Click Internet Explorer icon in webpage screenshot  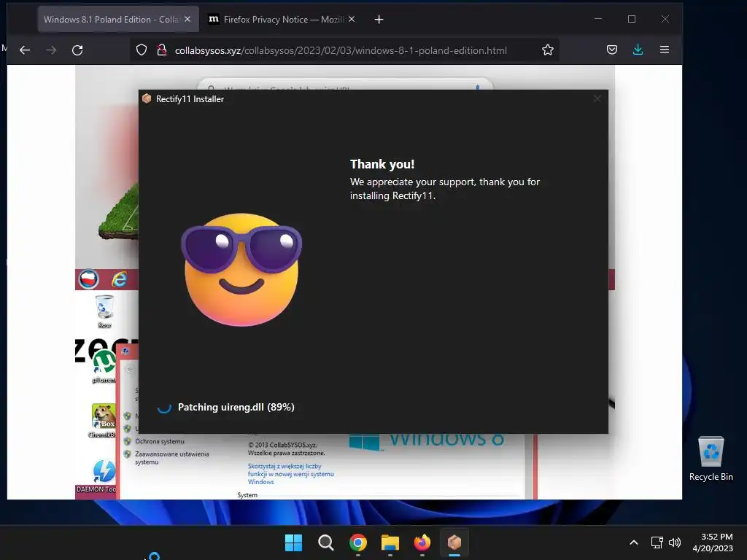(x=119, y=279)
